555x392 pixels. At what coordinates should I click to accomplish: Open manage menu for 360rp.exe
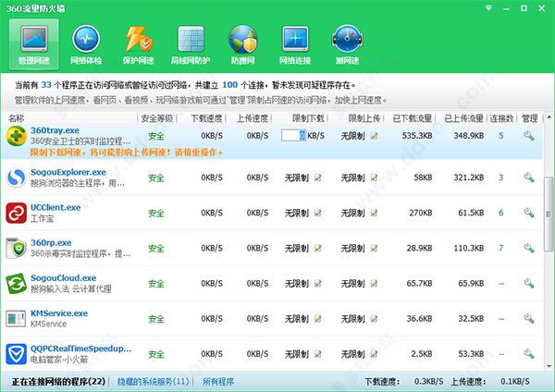[x=529, y=248]
